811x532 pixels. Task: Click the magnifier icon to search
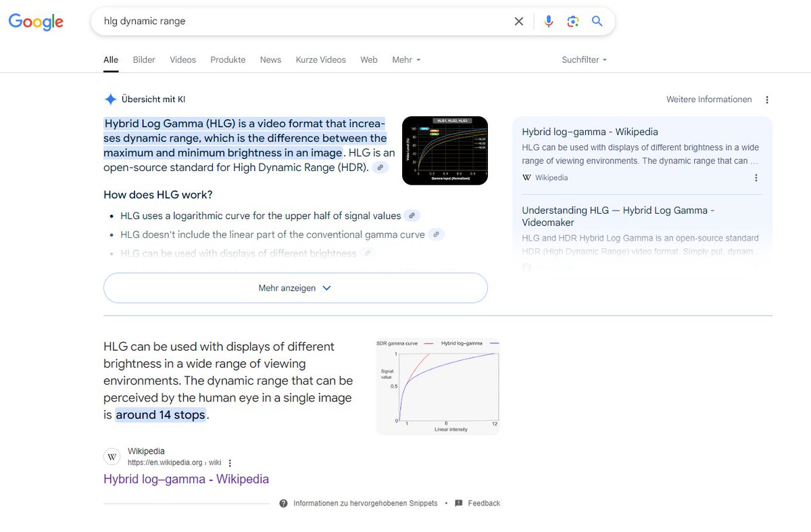[x=597, y=21]
